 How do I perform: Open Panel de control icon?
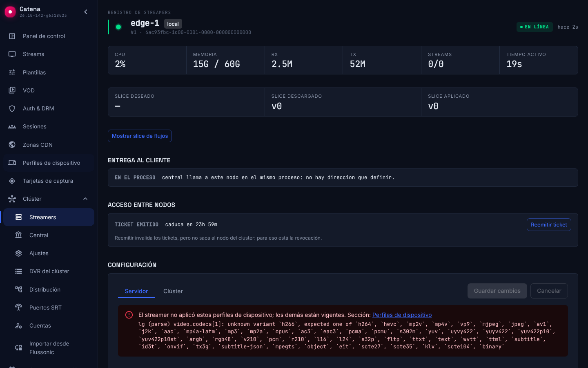pos(12,36)
